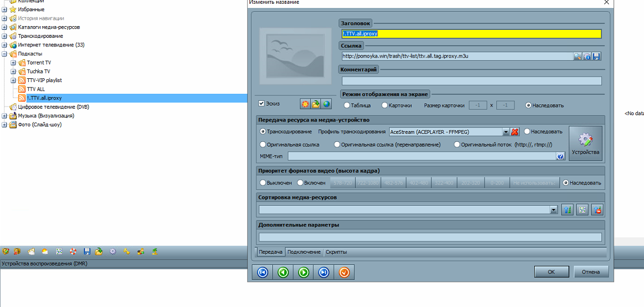The height and width of the screenshot is (307, 644).
Task: Click the lifebuoy icon in the bottom toolbar
Action: (x=73, y=251)
